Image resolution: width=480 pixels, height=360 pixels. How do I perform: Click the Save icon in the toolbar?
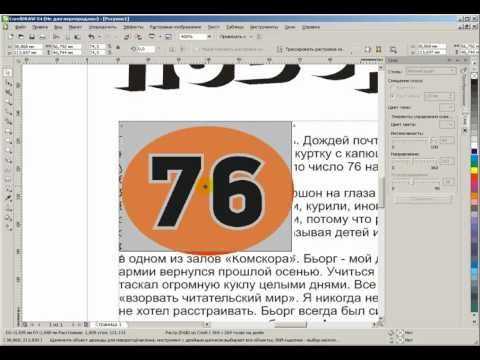[32, 37]
